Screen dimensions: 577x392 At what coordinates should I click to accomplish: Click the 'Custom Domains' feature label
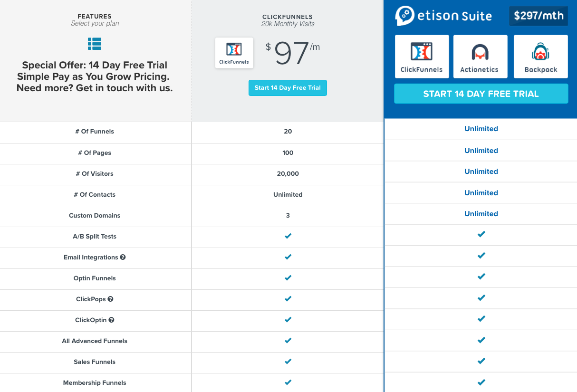95,216
